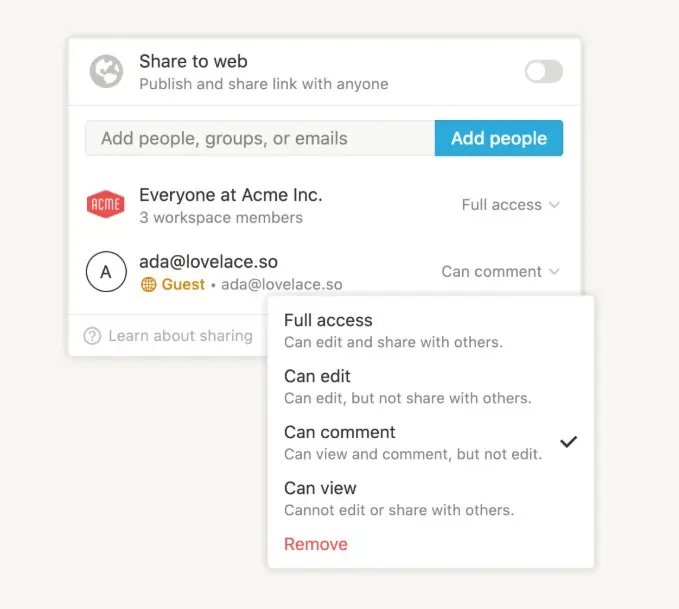Choose the Can view permission option
This screenshot has width=679, height=609.
(431, 499)
